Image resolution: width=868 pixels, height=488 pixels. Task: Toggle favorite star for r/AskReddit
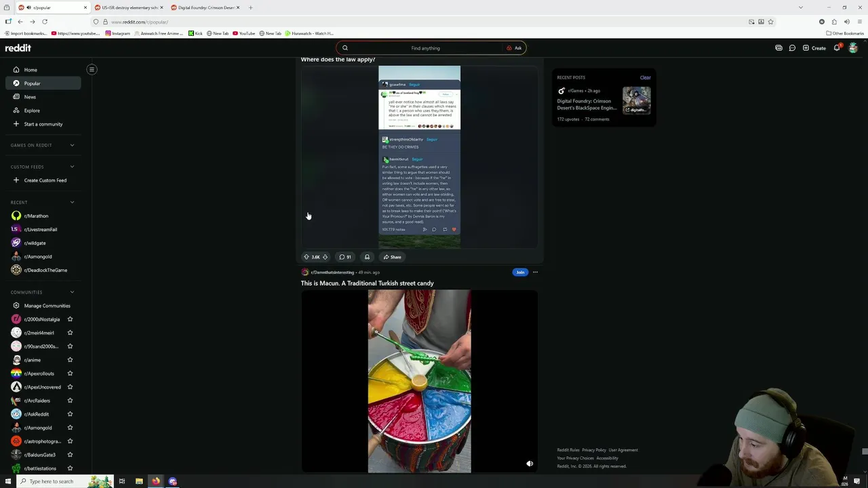click(x=70, y=414)
